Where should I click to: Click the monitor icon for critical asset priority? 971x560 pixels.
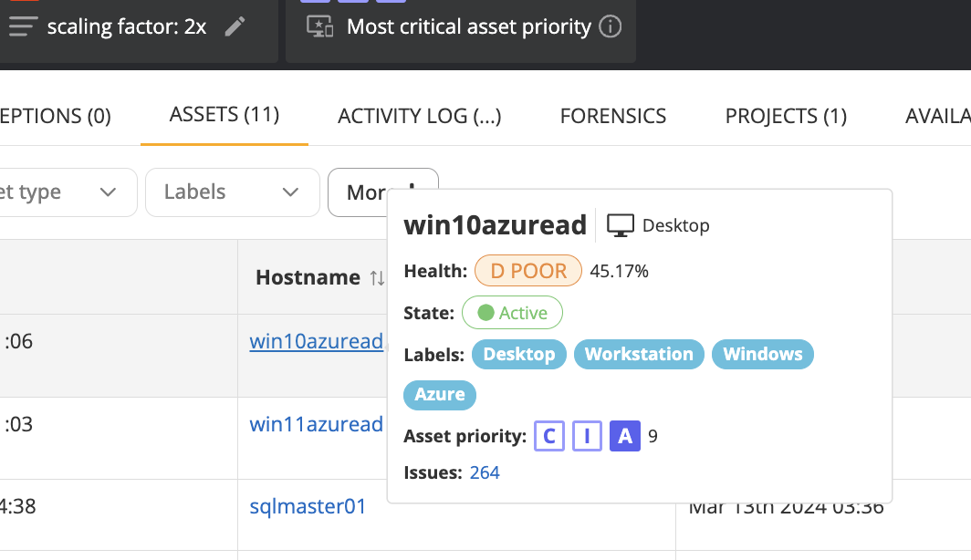coord(319,26)
